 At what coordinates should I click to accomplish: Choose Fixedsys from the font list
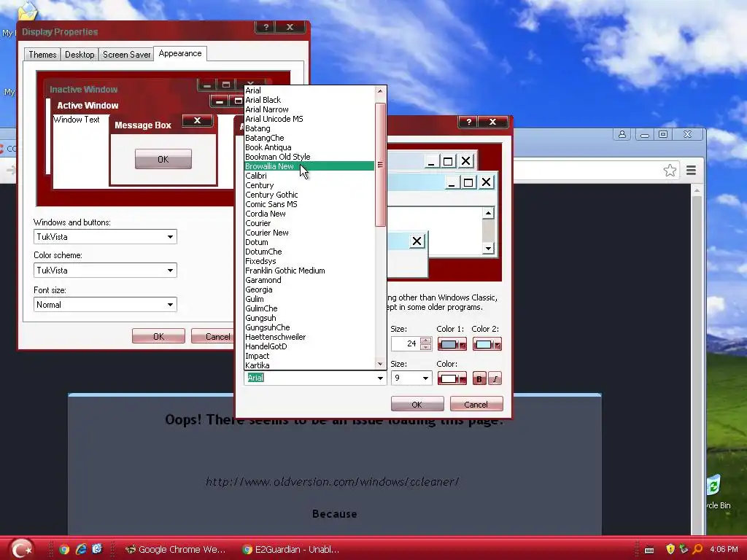[x=309, y=261]
